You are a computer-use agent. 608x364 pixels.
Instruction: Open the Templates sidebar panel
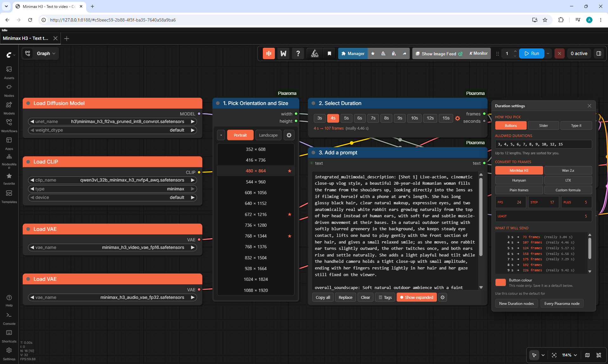click(x=9, y=196)
